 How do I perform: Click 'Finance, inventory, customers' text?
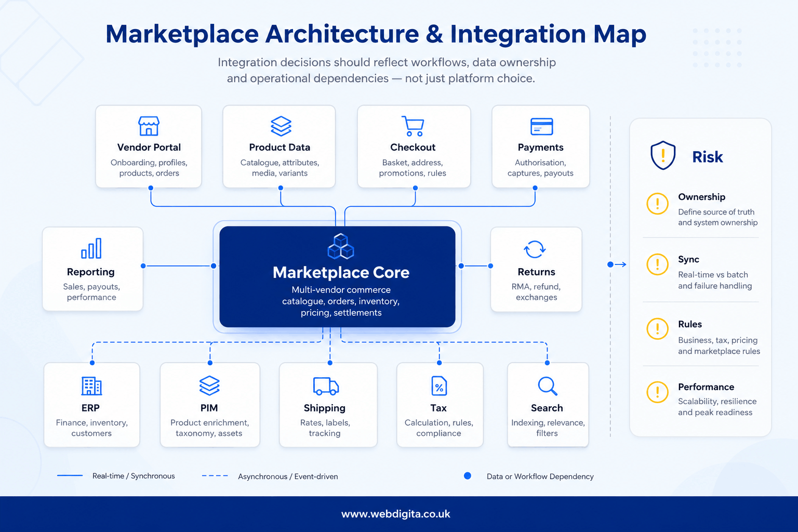[x=91, y=428]
